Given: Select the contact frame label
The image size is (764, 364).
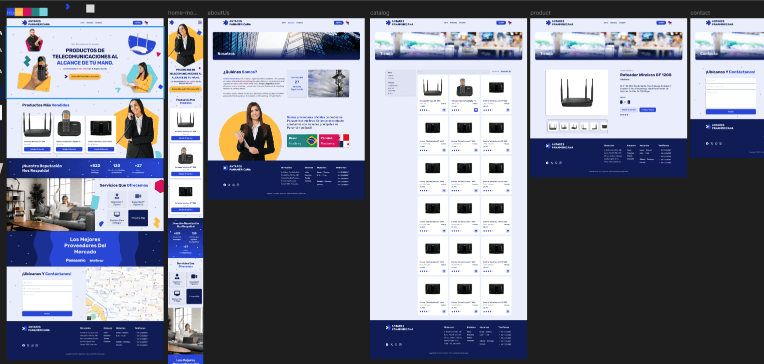Looking at the screenshot, I should [x=700, y=13].
